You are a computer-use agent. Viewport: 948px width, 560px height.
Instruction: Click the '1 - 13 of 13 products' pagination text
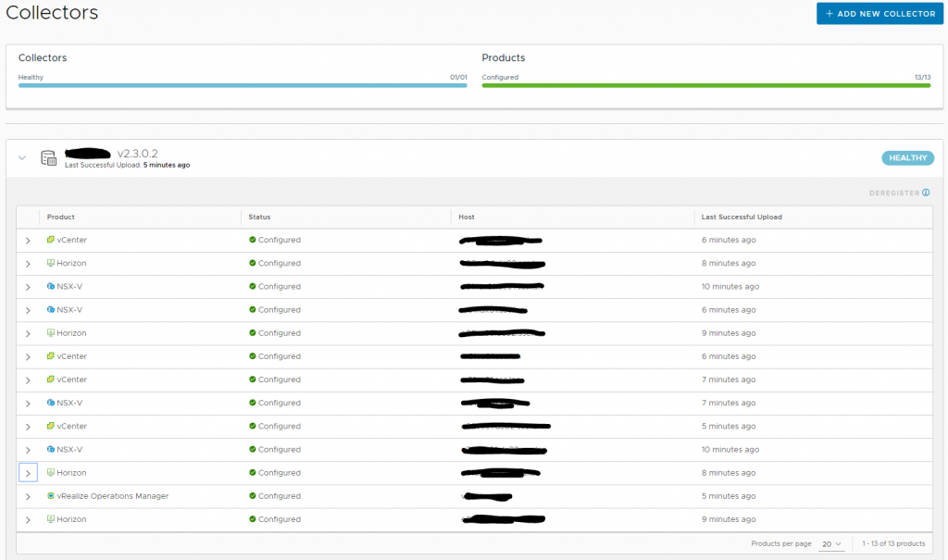[893, 543]
